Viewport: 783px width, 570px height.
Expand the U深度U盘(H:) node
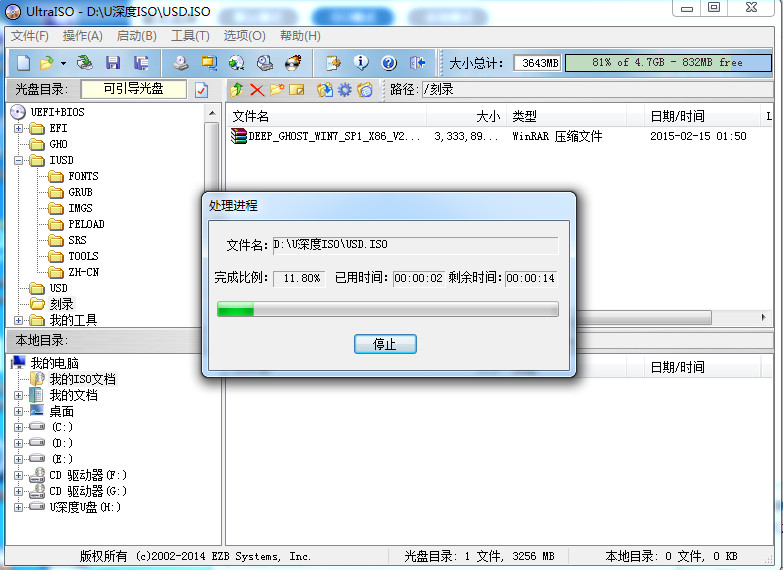pyautogui.click(x=18, y=507)
